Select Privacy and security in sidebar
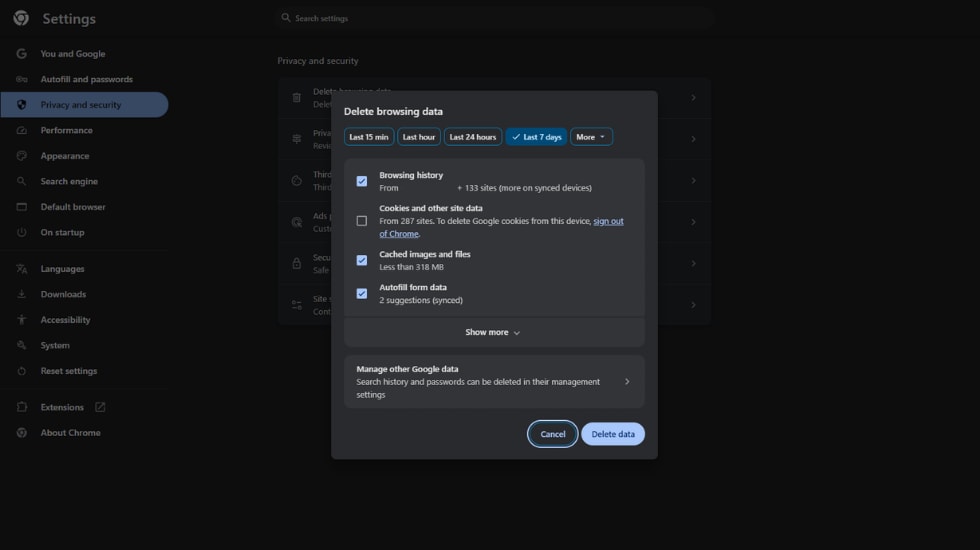Screen dimensions: 980x550 tap(84, 105)
